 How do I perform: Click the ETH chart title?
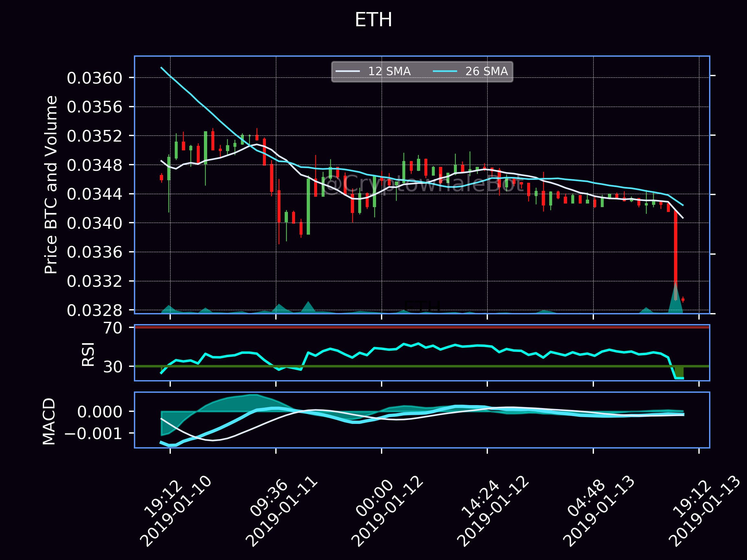373,20
